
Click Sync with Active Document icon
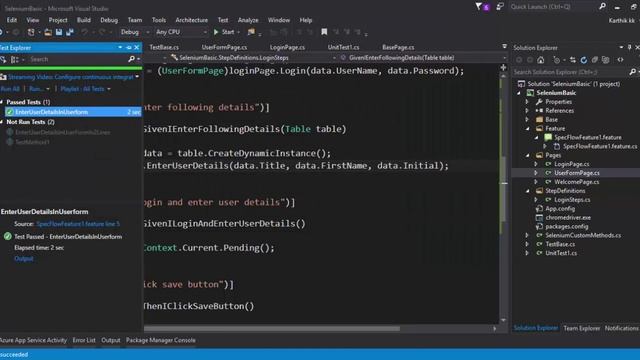pos(573,60)
